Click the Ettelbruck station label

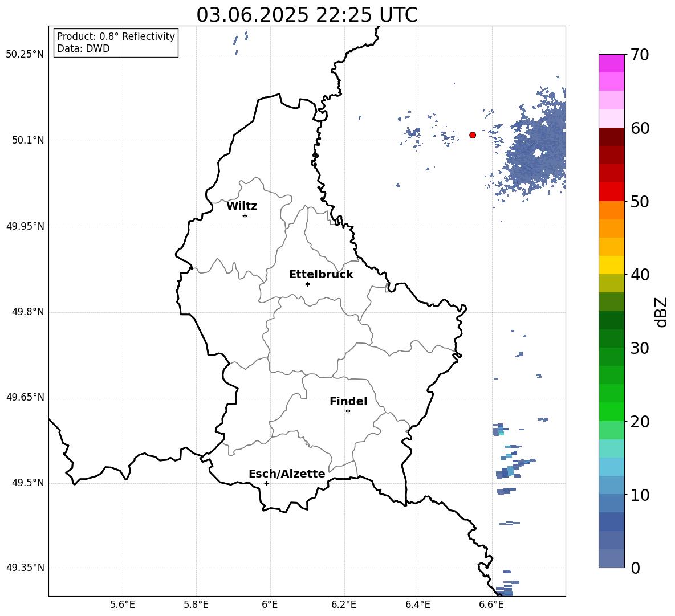(321, 275)
